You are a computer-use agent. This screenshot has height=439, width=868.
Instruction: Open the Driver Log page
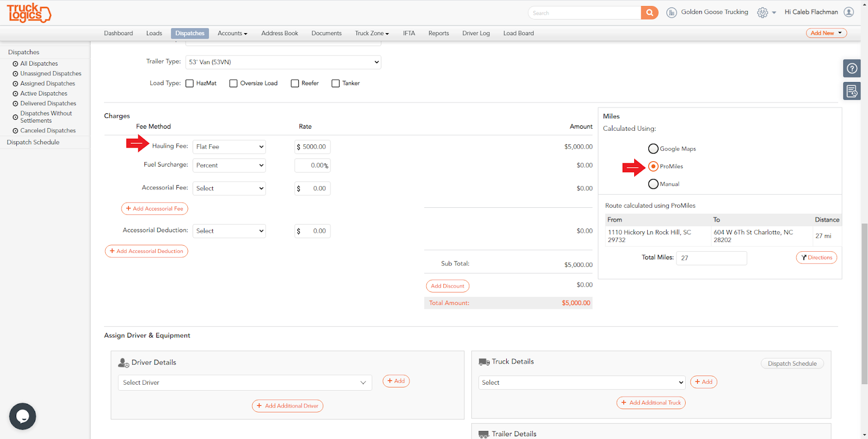pyautogui.click(x=476, y=34)
